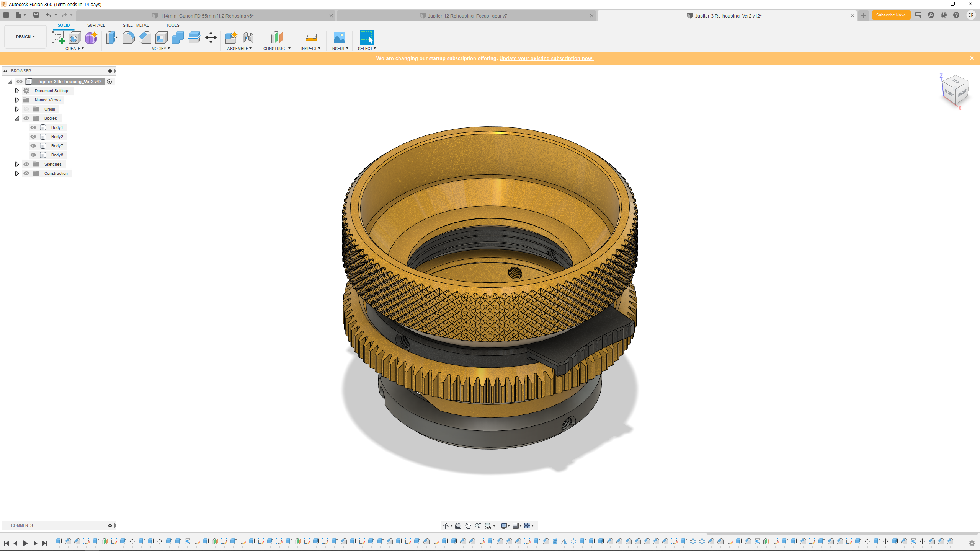Select the Pan hand tool in navigation bar
The width and height of the screenshot is (980, 551).
click(468, 526)
